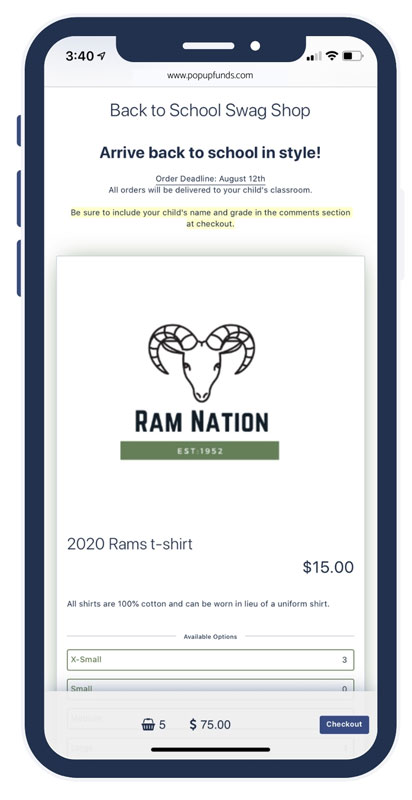
Task: Select the X-Small size option
Action: pos(211,660)
